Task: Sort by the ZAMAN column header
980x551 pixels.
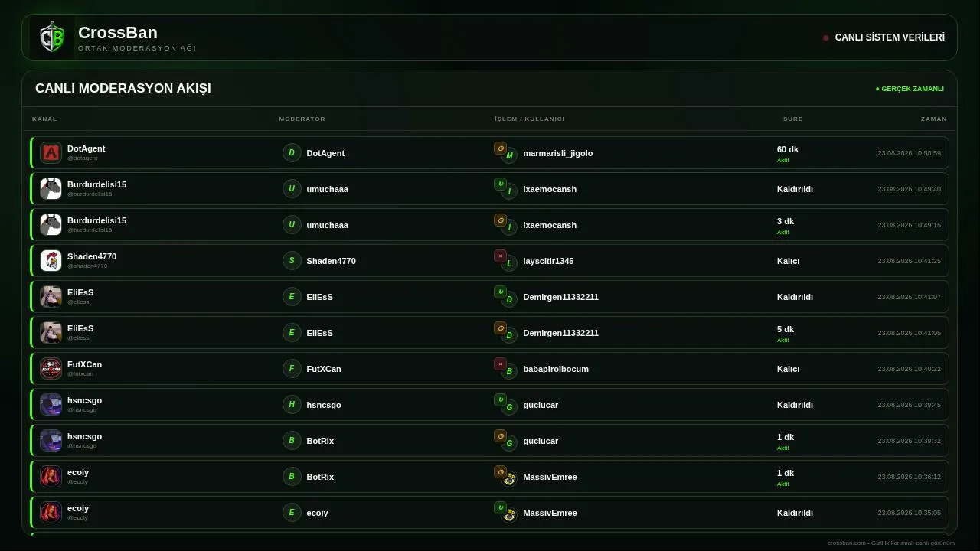Action: point(933,119)
